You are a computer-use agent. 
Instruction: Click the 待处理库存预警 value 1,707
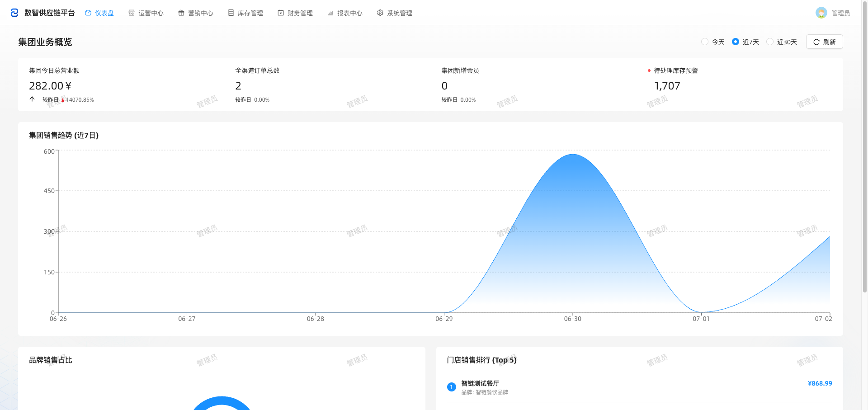667,86
